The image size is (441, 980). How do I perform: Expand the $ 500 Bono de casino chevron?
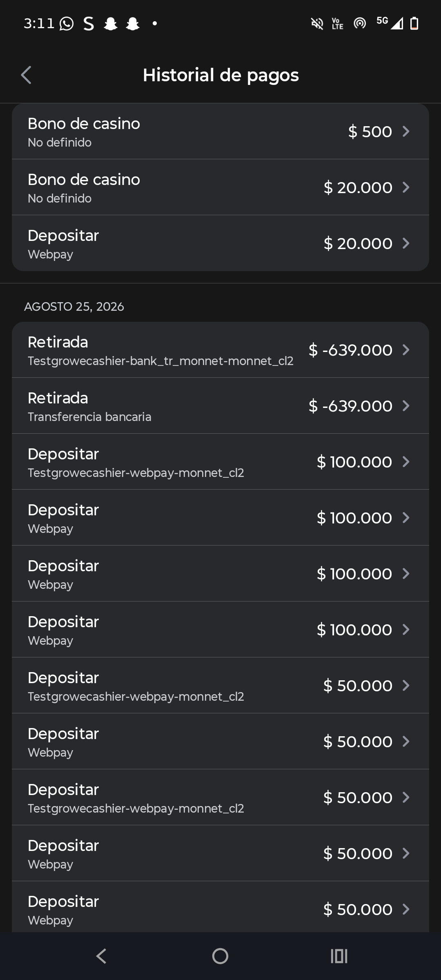point(406,131)
